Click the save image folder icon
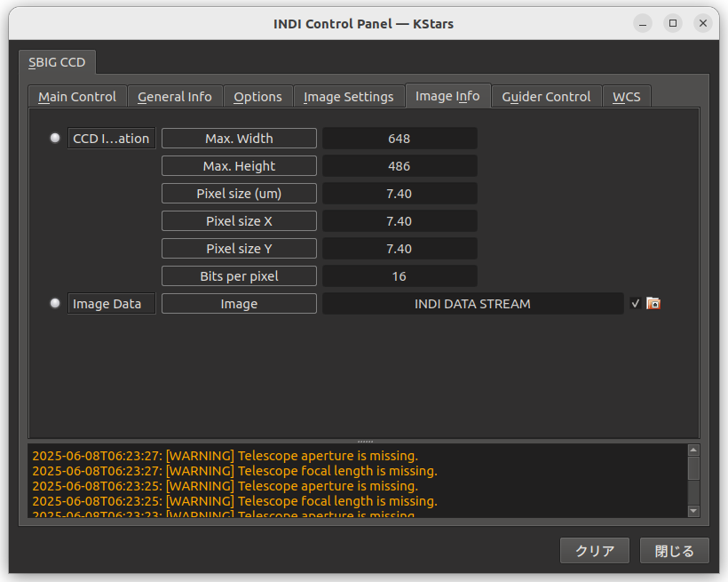Screen dimensions: 728x582 pos(653,304)
